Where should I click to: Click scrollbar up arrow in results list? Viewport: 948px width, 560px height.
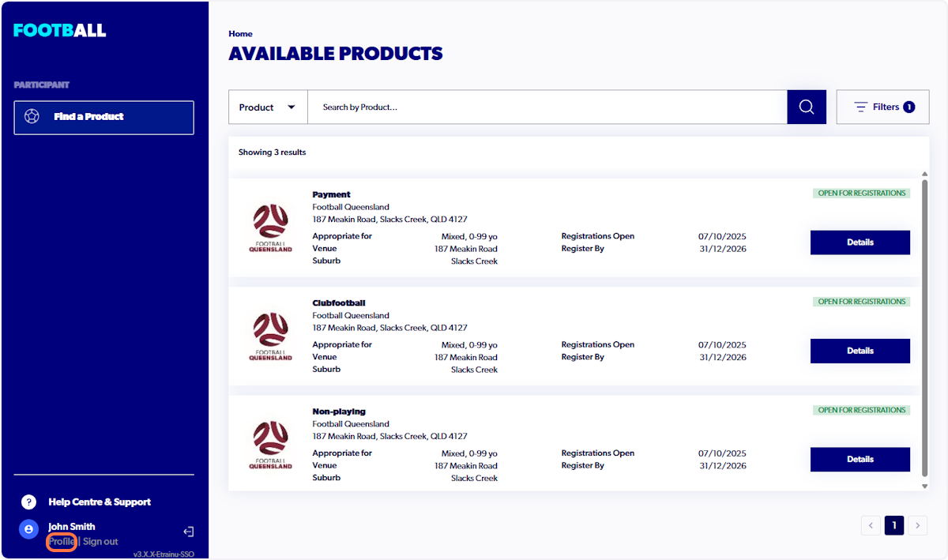tap(925, 173)
